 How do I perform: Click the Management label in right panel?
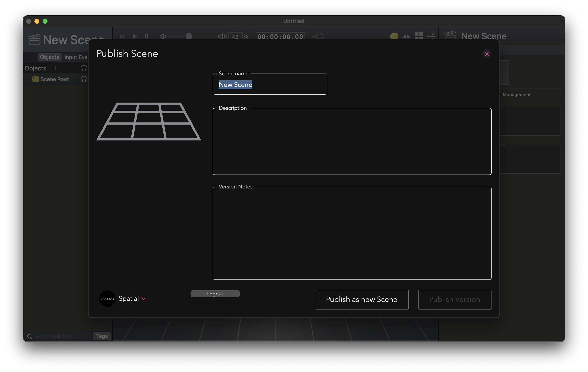(x=516, y=95)
